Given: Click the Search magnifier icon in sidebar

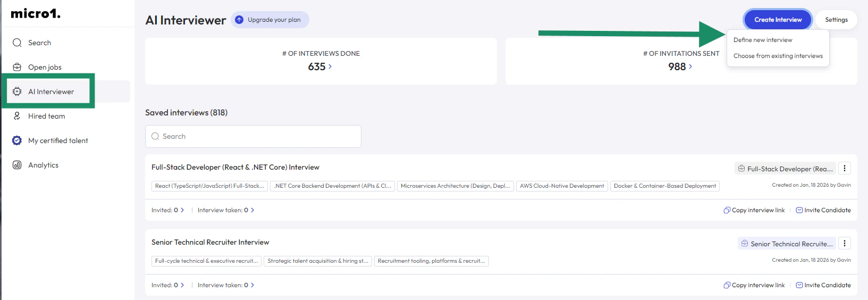Looking at the screenshot, I should click(17, 43).
